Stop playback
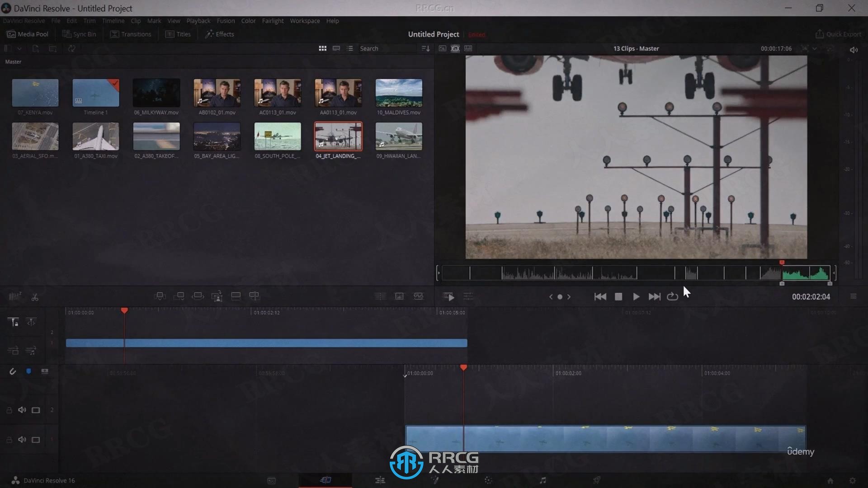The height and width of the screenshot is (488, 868). pos(618,296)
